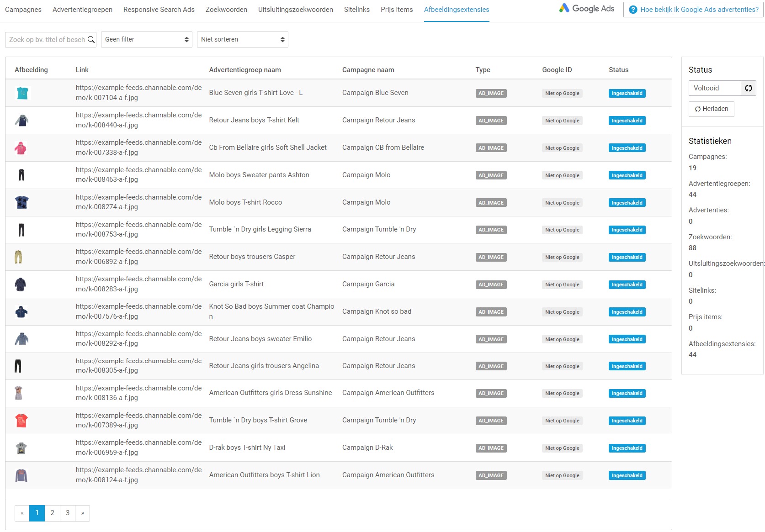Click the previous page arrow
Viewport: 765px width, 532px height.
click(22, 513)
